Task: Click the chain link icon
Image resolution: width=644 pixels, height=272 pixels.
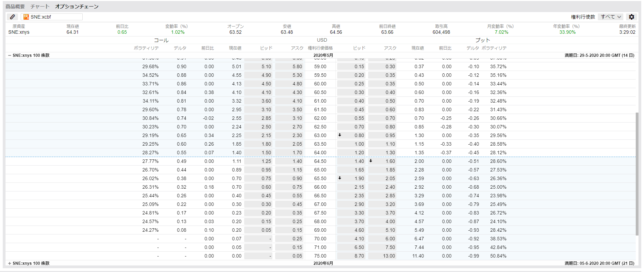Action: pos(12,17)
